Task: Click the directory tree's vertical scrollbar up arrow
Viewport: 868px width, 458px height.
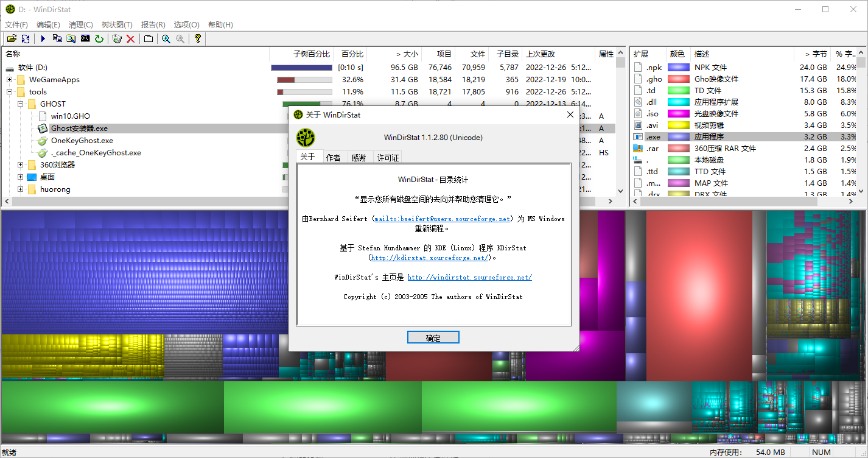Action: tap(620, 54)
